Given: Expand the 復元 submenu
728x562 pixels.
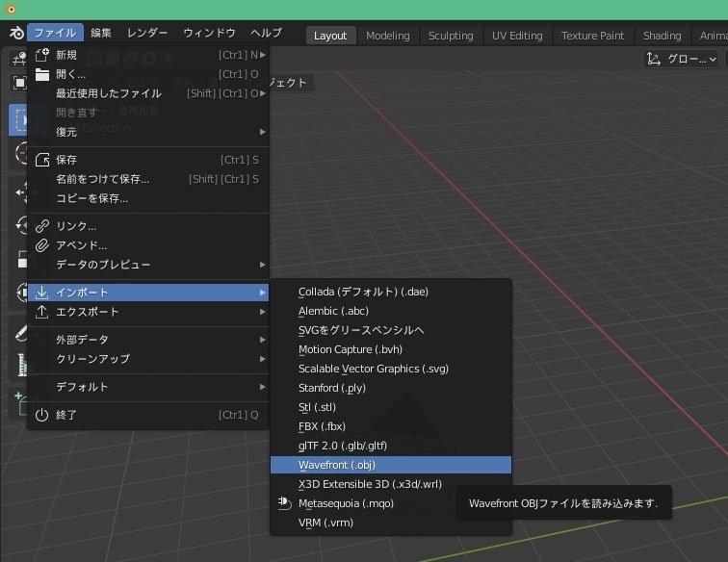Looking at the screenshot, I should tap(148, 132).
